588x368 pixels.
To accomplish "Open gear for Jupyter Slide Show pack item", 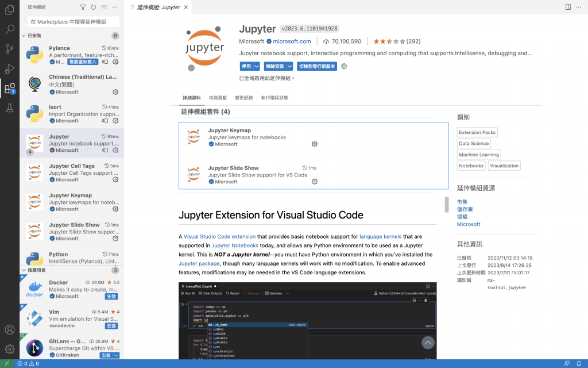I will pyautogui.click(x=315, y=181).
